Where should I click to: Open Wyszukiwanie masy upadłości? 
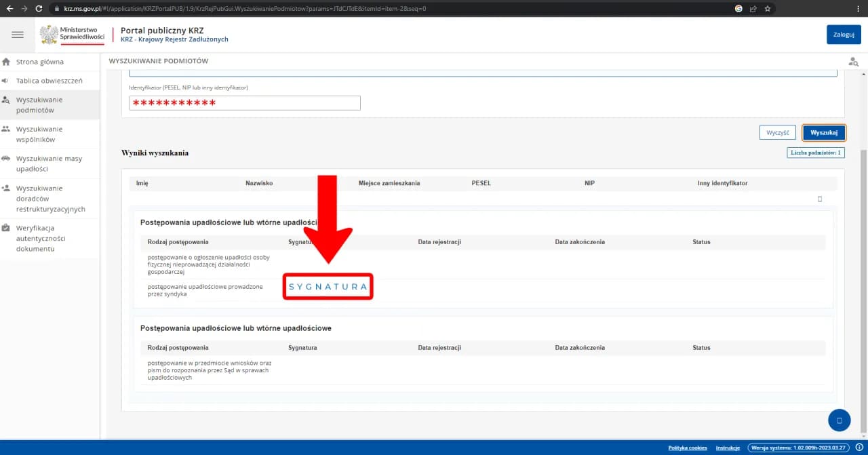pyautogui.click(x=49, y=163)
